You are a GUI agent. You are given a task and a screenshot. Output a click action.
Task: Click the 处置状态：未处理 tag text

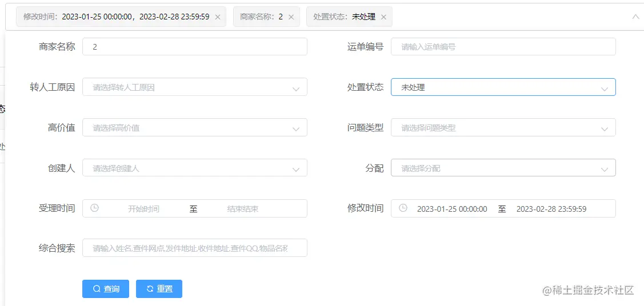(344, 17)
